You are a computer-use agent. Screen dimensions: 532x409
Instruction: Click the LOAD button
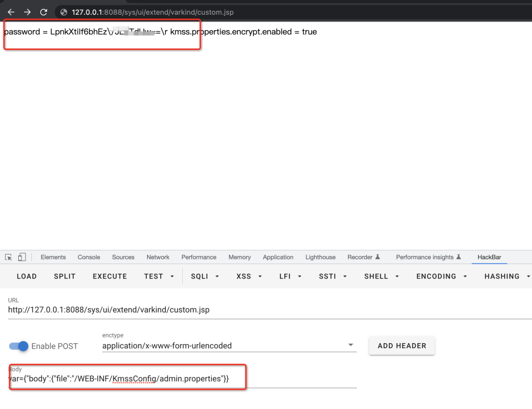(x=27, y=277)
